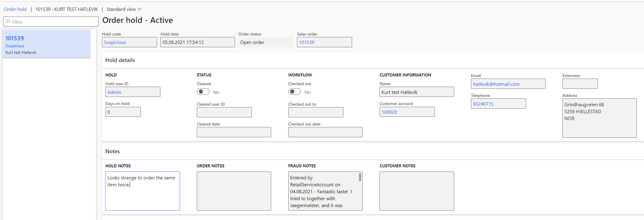Click the Days on hold field
This screenshot has width=644, height=220.
(x=123, y=112)
